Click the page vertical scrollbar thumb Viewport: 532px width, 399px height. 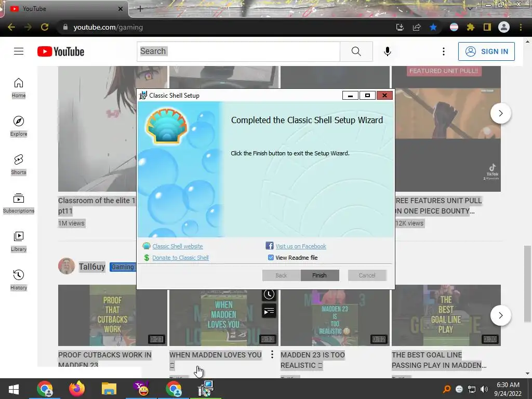pos(527,284)
